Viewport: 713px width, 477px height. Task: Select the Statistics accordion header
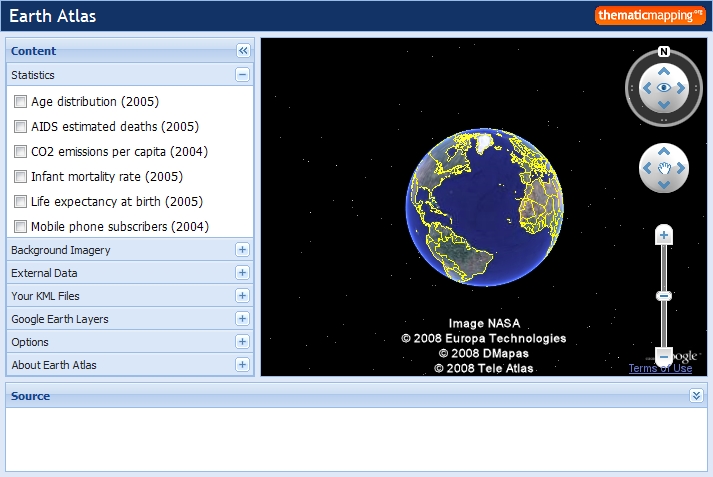(x=130, y=75)
